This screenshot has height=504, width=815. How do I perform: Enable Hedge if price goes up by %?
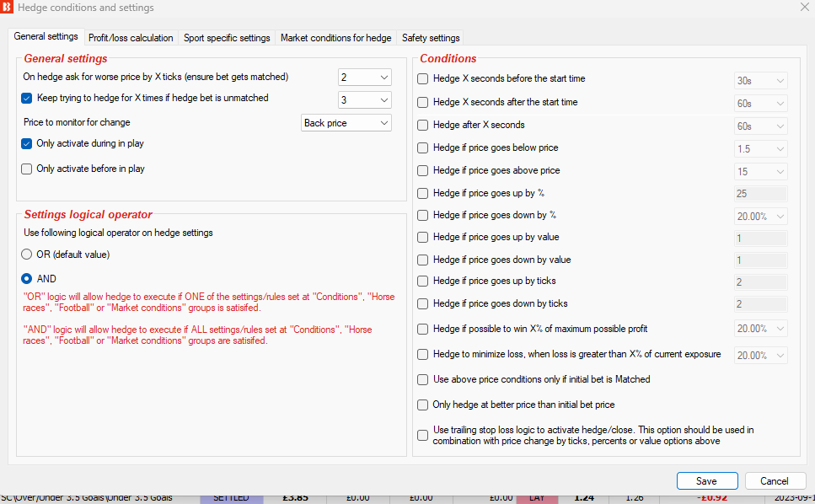pyautogui.click(x=423, y=193)
